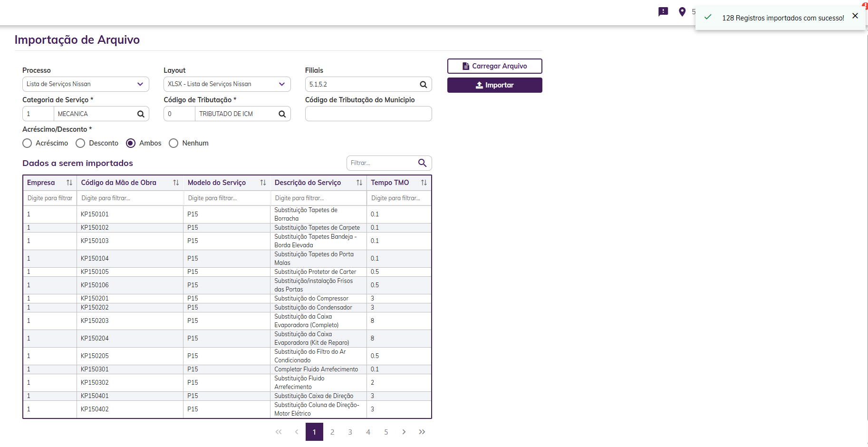The height and width of the screenshot is (447, 868).
Task: Open Categoria de Serviço search lookup
Action: point(141,114)
